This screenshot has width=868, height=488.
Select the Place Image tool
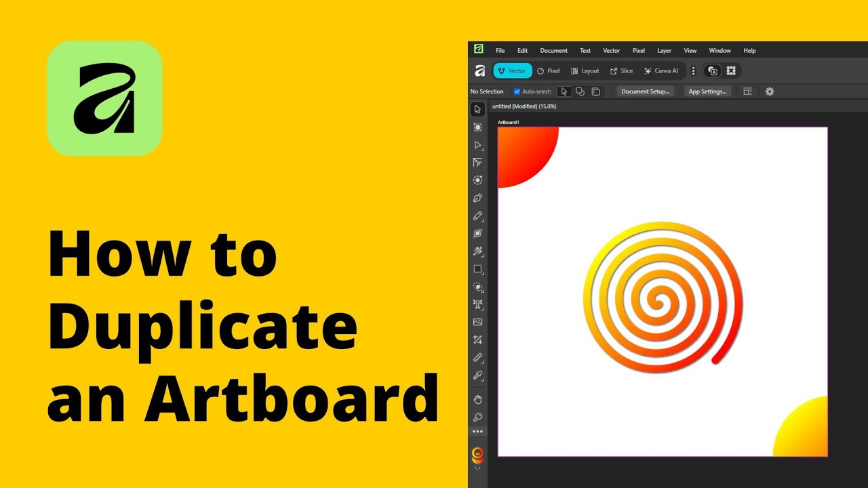(477, 322)
